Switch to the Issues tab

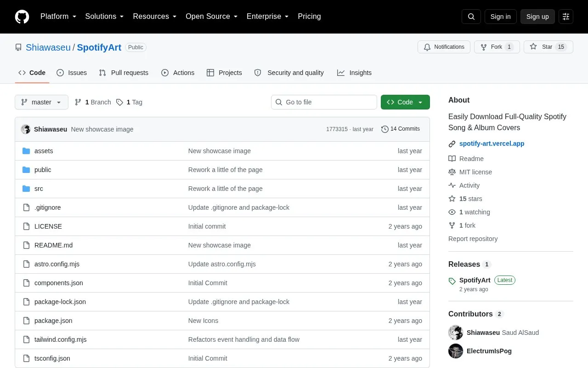click(72, 73)
